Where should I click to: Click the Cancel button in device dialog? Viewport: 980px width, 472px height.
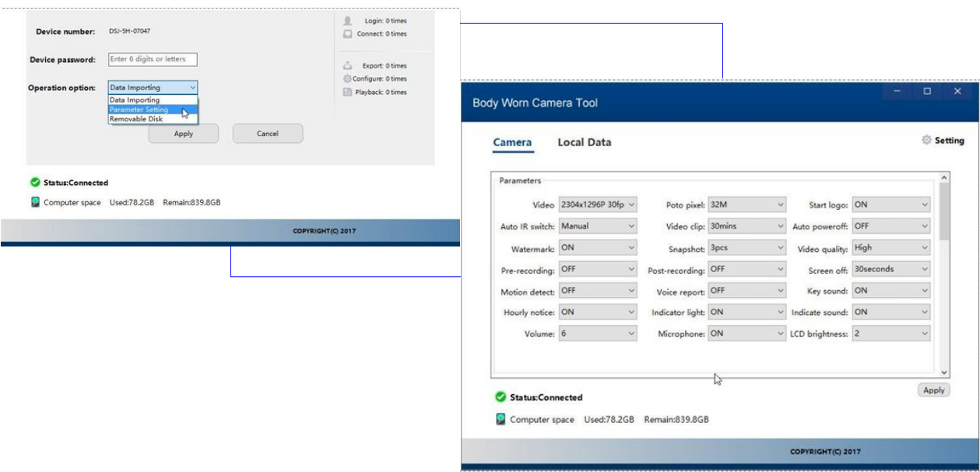click(268, 134)
